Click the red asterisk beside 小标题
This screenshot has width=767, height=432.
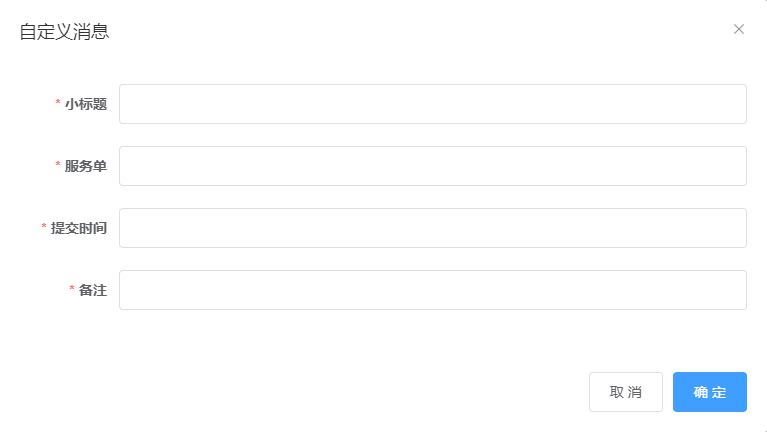[x=58, y=104]
